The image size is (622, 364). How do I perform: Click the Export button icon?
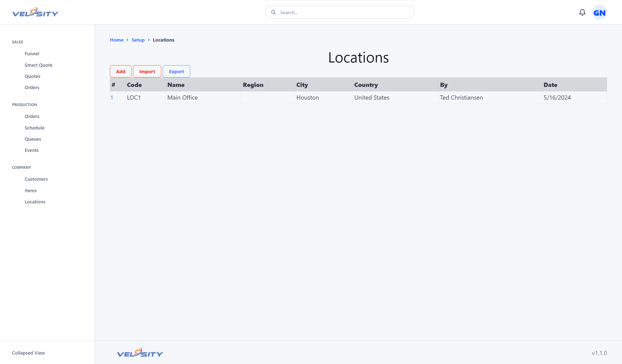[176, 71]
